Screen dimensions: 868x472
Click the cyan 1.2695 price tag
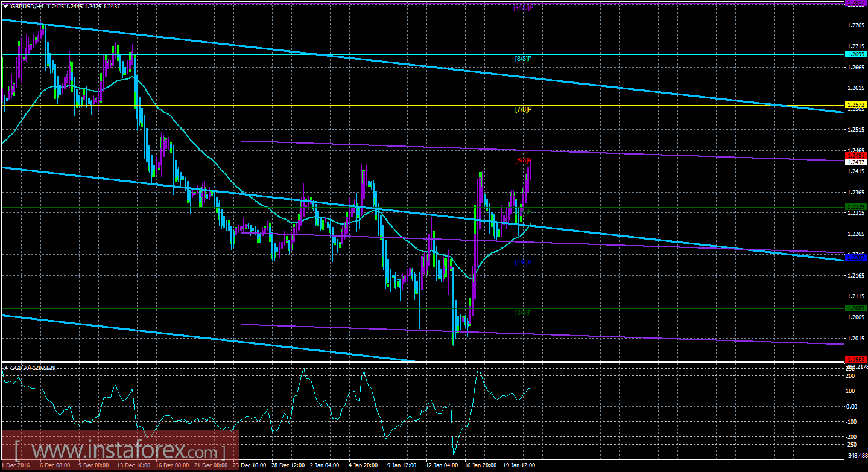coord(856,54)
